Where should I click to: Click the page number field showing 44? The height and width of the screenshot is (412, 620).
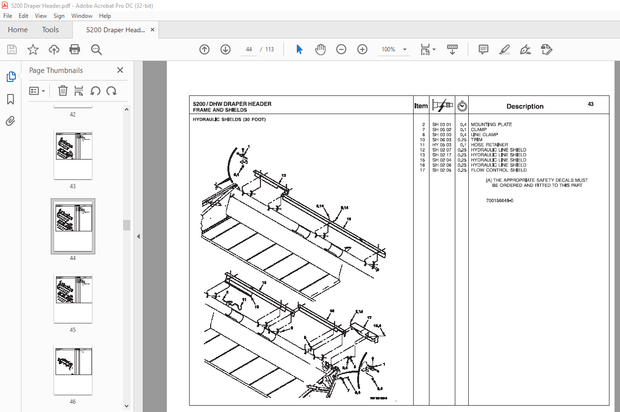tap(249, 49)
